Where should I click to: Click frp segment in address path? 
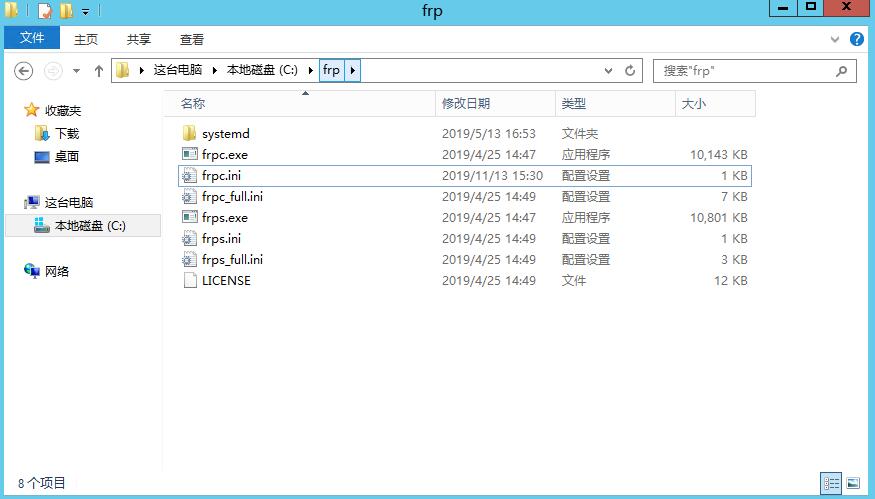[331, 70]
